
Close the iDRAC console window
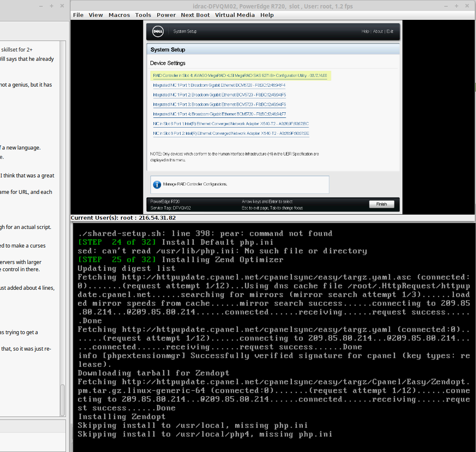[x=467, y=6]
